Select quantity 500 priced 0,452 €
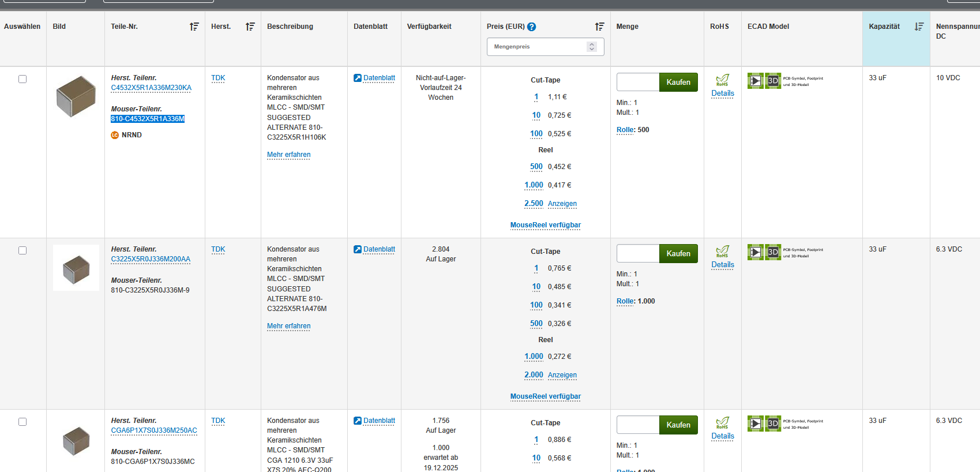The height and width of the screenshot is (472, 980). [x=536, y=167]
